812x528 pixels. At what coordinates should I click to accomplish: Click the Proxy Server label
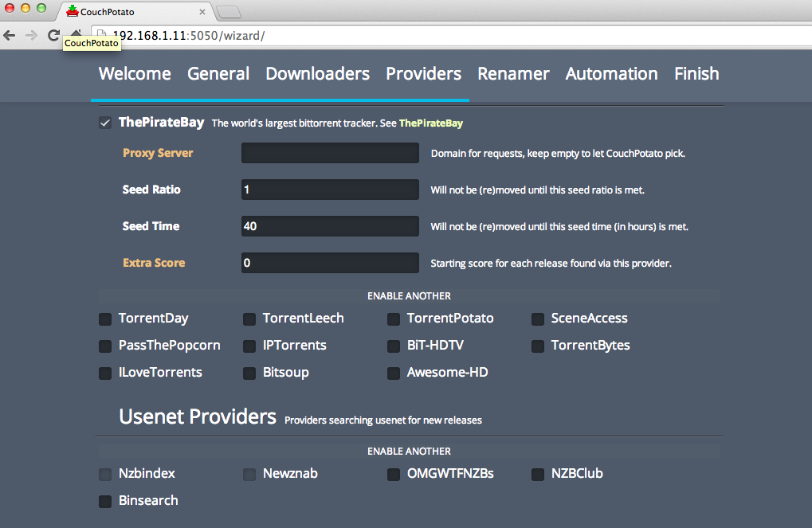[158, 153]
